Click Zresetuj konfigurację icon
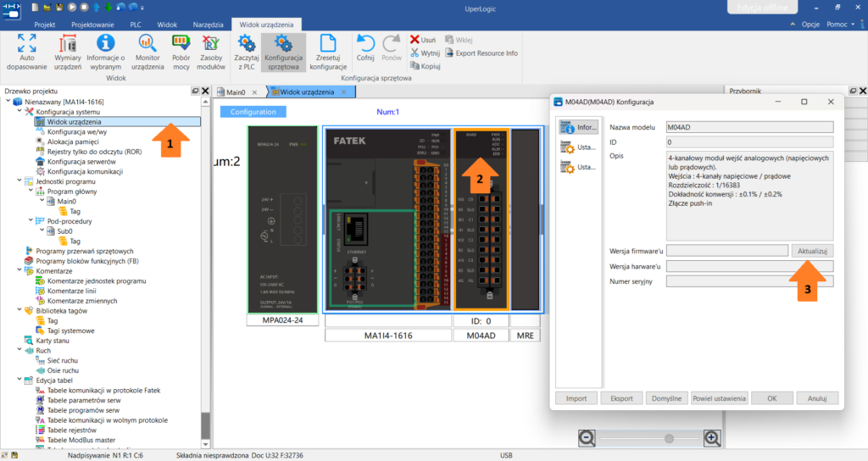Image resolution: width=868 pixels, height=461 pixels. point(328,52)
